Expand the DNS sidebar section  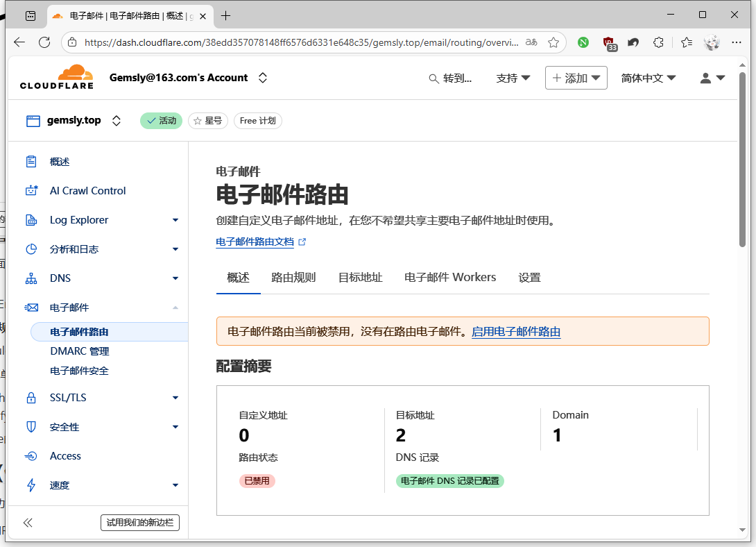175,278
